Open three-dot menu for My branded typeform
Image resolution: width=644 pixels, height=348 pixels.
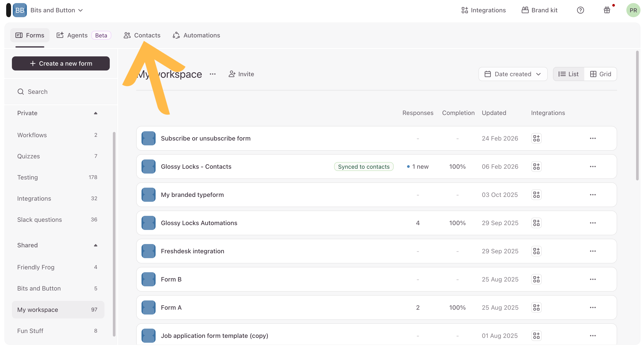pos(592,195)
